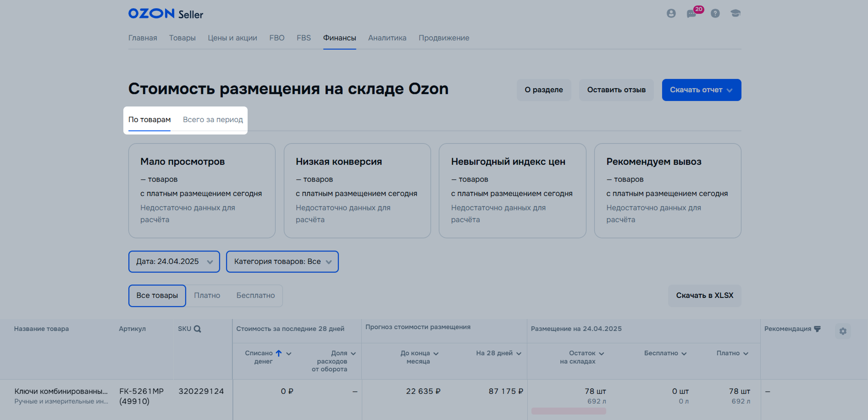Open Мало просмотров card
This screenshot has height=420, width=868.
coord(202,190)
